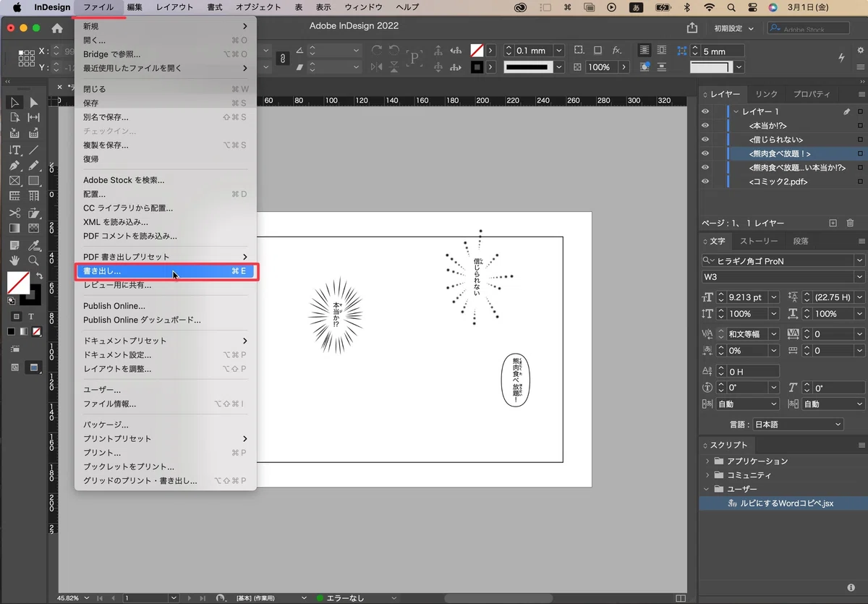Open the W3 font style dropdown
The width and height of the screenshot is (868, 604).
[x=859, y=277]
